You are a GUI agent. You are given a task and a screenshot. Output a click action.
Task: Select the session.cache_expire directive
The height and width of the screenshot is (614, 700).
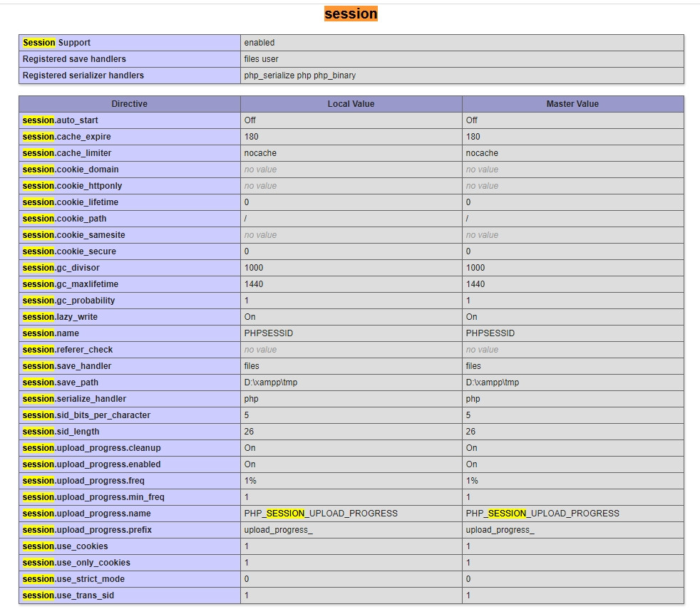click(x=66, y=137)
